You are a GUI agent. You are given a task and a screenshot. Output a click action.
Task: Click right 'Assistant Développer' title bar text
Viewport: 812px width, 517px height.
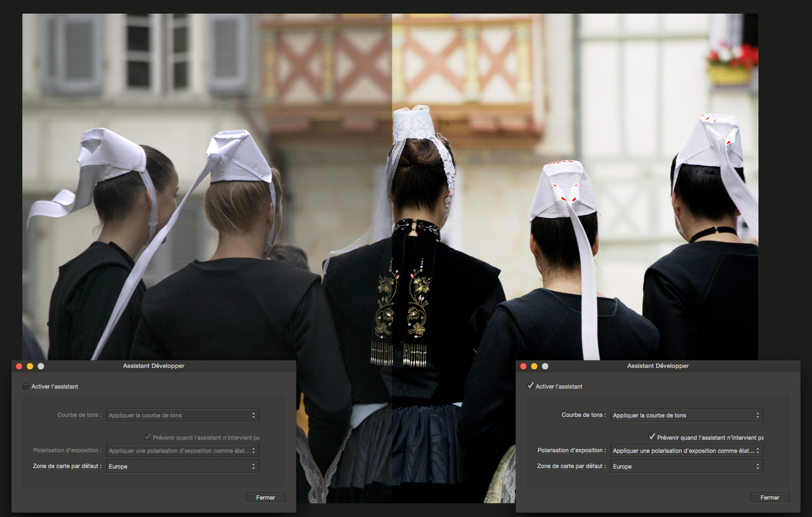click(658, 366)
